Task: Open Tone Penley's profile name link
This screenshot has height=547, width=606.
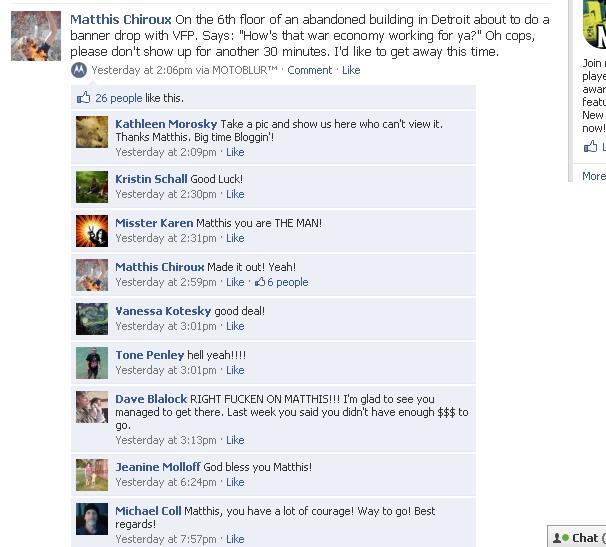Action: click(150, 355)
